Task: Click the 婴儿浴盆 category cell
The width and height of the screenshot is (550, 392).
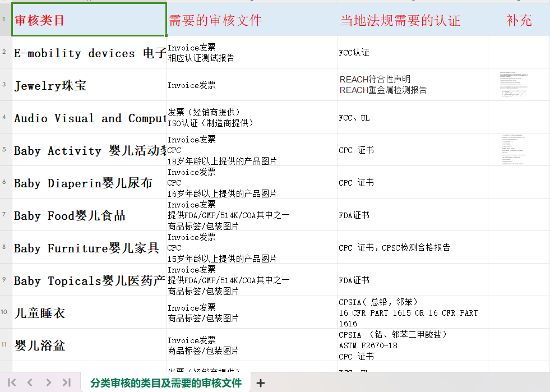Action: point(89,345)
